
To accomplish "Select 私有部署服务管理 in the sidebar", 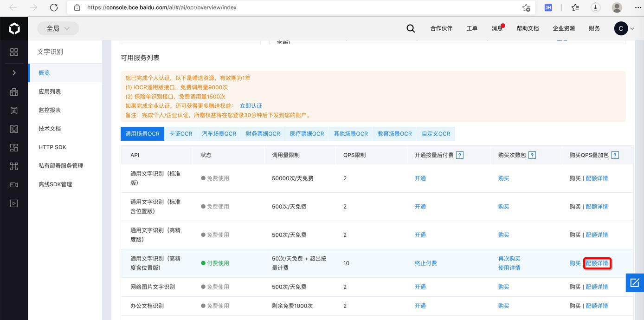I will tap(65, 166).
